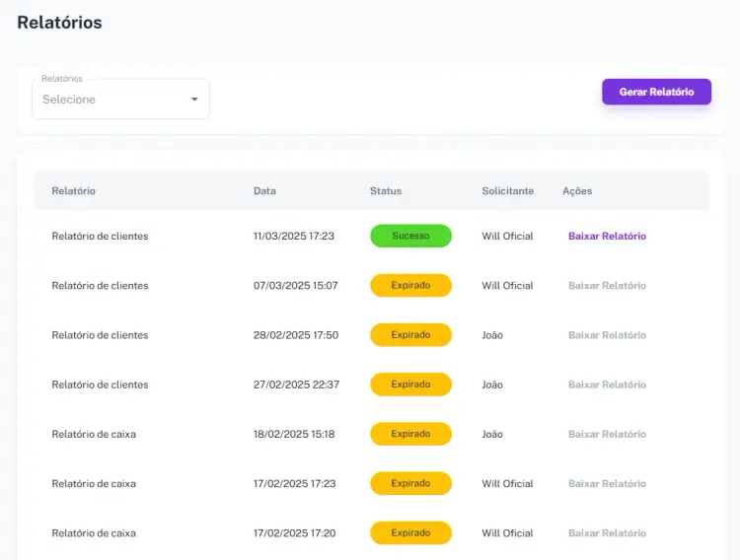Click Baixar Relatório for 18/02/2025 15:18 row
The image size is (740, 560).
coord(607,434)
